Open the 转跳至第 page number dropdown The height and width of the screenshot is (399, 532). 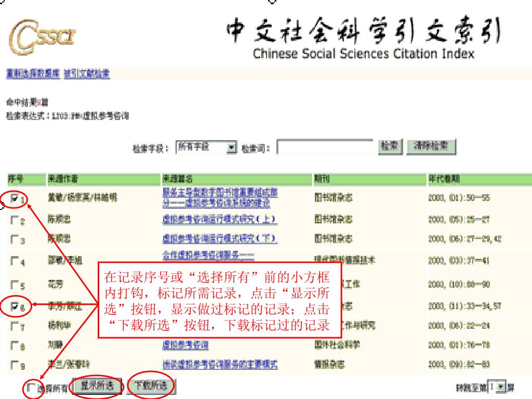click(497, 387)
